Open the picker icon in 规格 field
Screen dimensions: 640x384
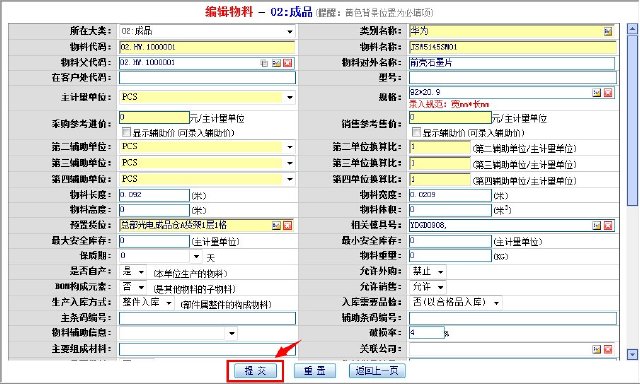597,93
